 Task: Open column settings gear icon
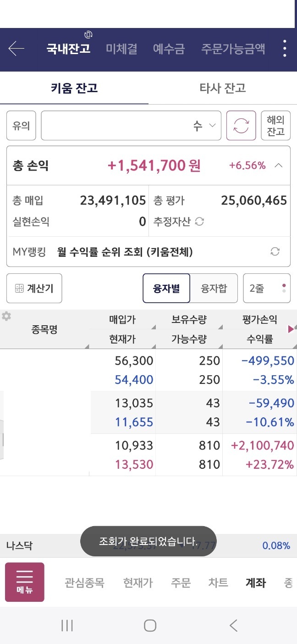coord(6,316)
